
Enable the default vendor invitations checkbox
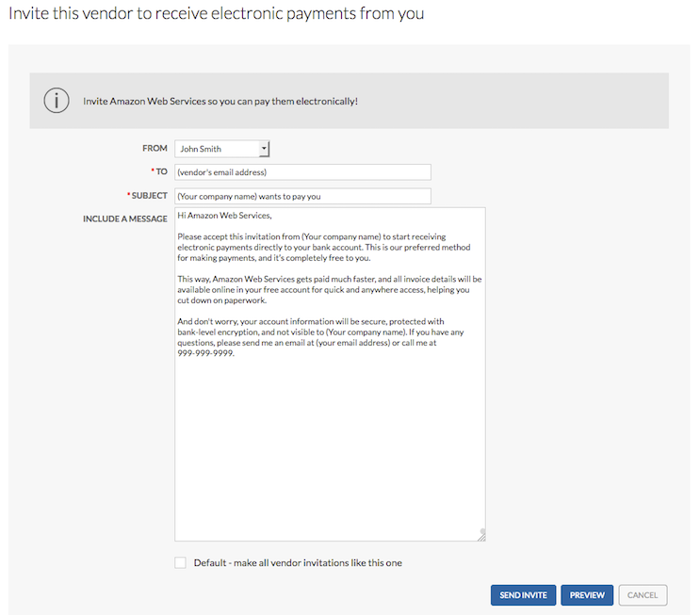coord(180,562)
